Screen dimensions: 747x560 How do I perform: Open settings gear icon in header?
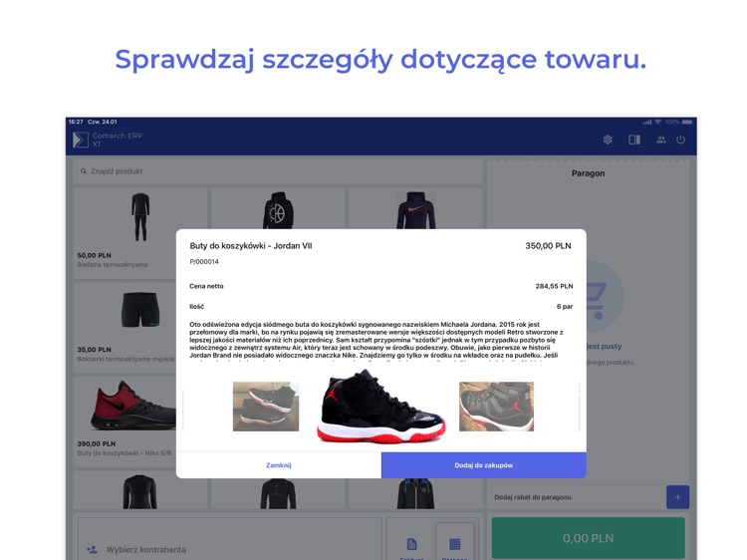(608, 140)
